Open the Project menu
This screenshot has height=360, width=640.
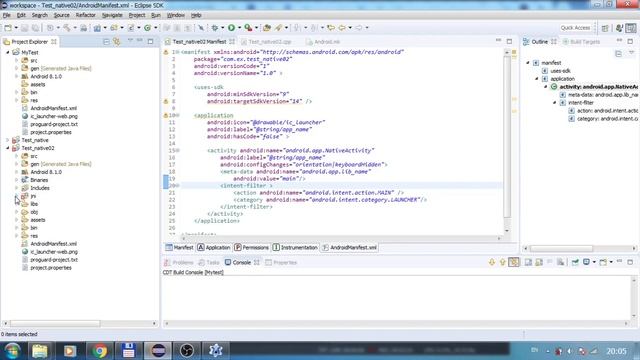pyautogui.click(x=137, y=15)
